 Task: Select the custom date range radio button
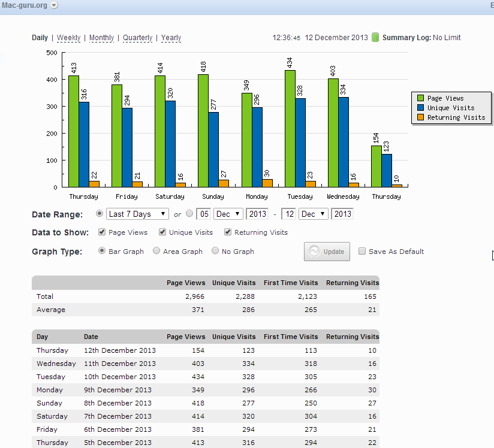[189, 213]
